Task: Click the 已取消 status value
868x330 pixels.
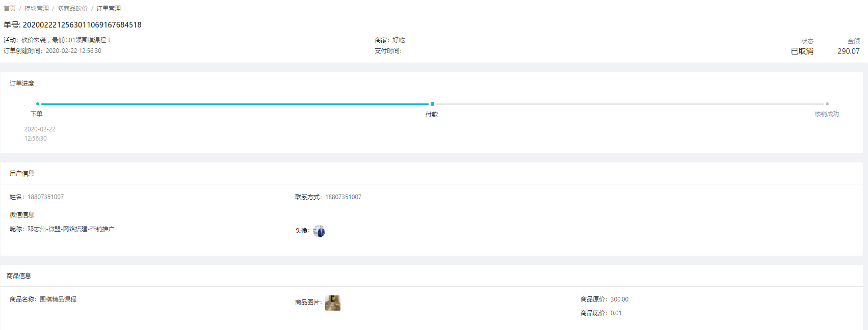Action: (802, 51)
